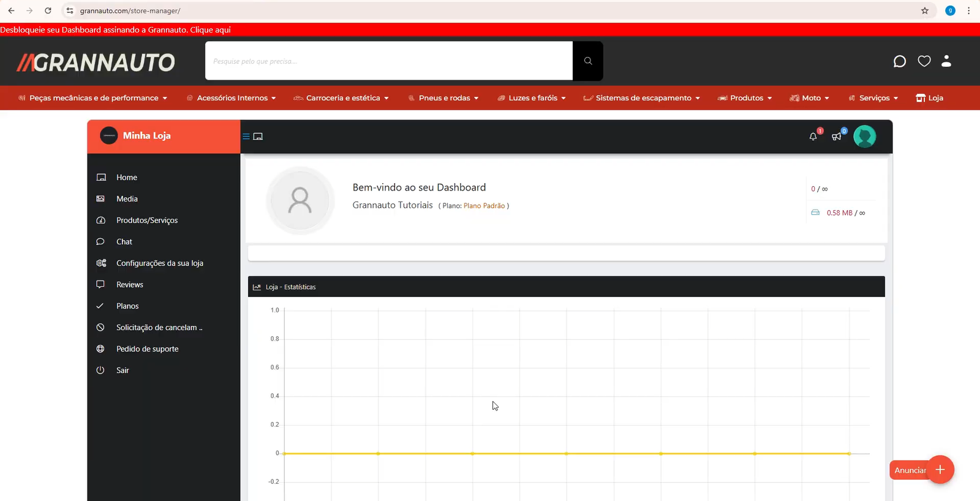Viewport: 980px width, 501px height.
Task: Open notifications bell icon
Action: [813, 137]
